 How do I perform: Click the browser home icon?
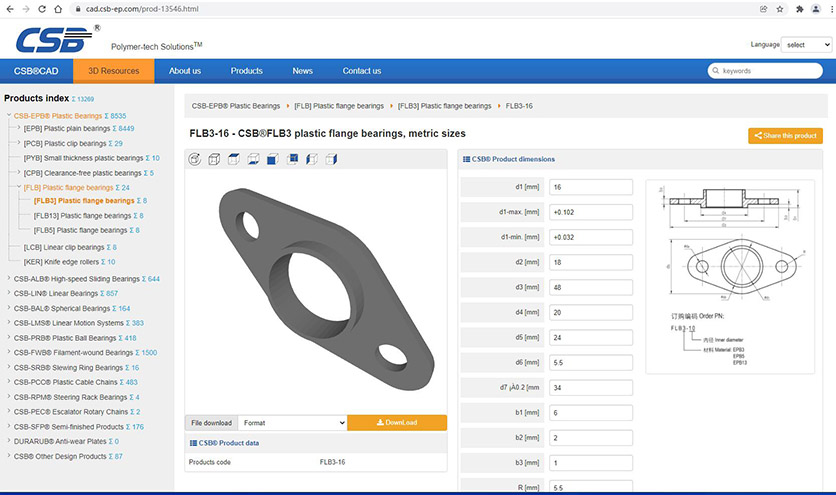[x=58, y=9]
